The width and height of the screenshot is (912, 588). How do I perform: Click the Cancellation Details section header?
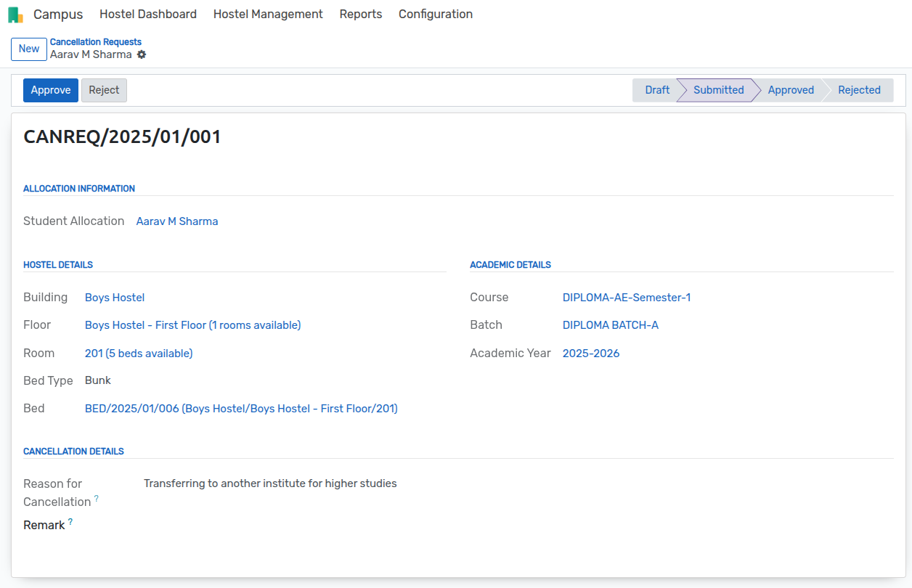click(x=73, y=452)
